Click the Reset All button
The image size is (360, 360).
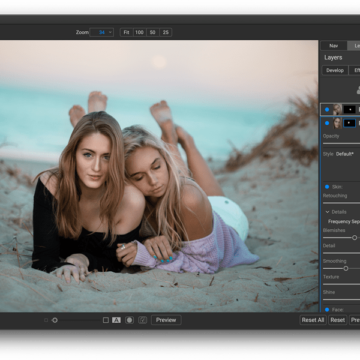pyautogui.click(x=313, y=320)
